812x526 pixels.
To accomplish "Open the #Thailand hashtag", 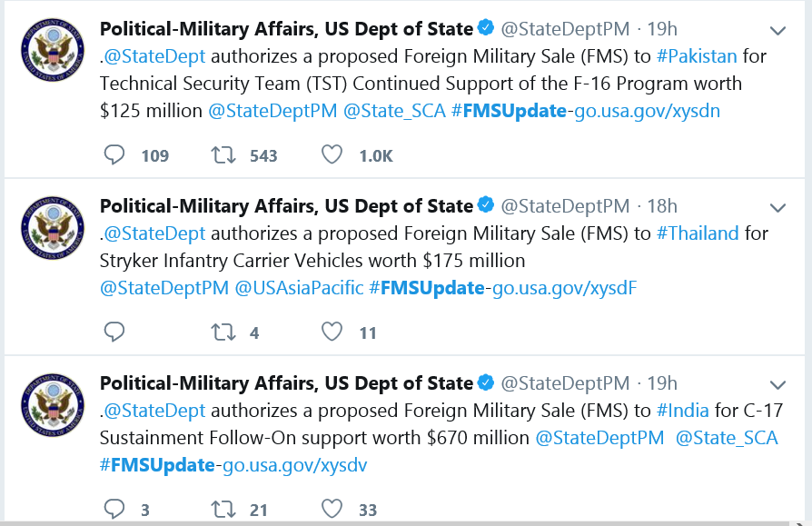I will tap(698, 233).
